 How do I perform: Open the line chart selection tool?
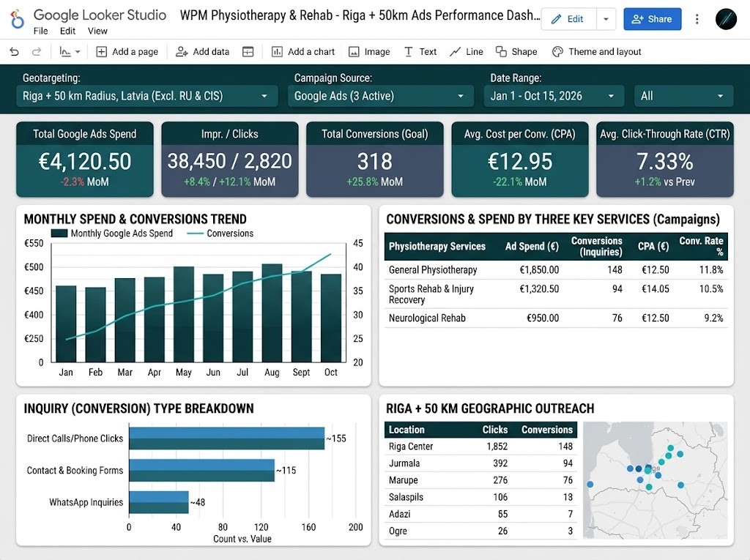[65, 52]
